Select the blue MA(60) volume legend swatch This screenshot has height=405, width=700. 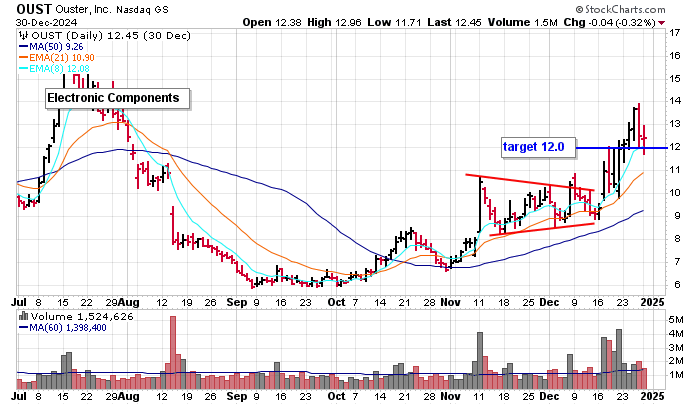point(24,328)
